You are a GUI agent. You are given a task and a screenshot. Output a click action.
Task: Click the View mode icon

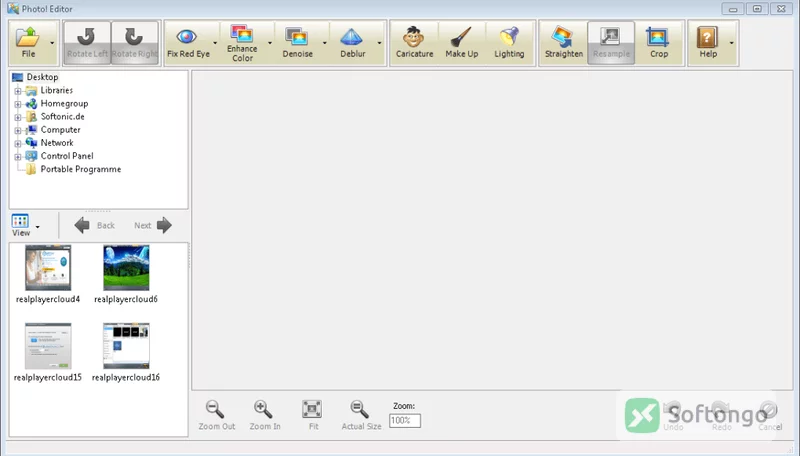tap(20, 225)
